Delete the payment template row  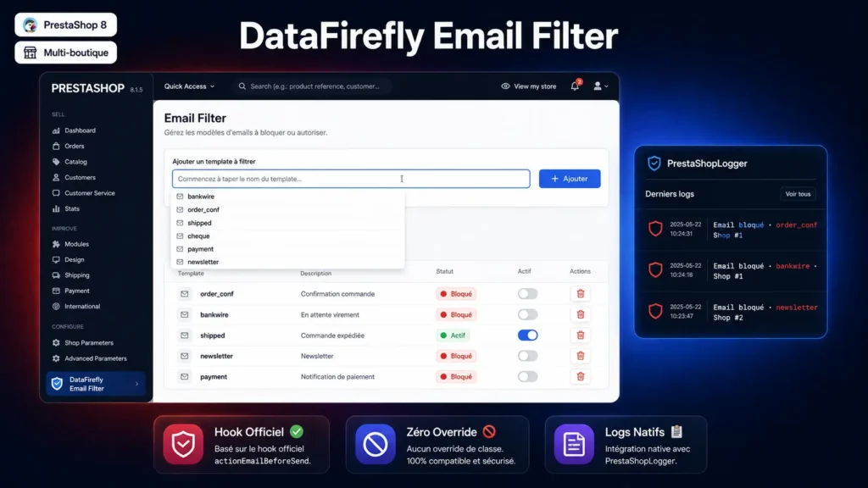coord(580,377)
